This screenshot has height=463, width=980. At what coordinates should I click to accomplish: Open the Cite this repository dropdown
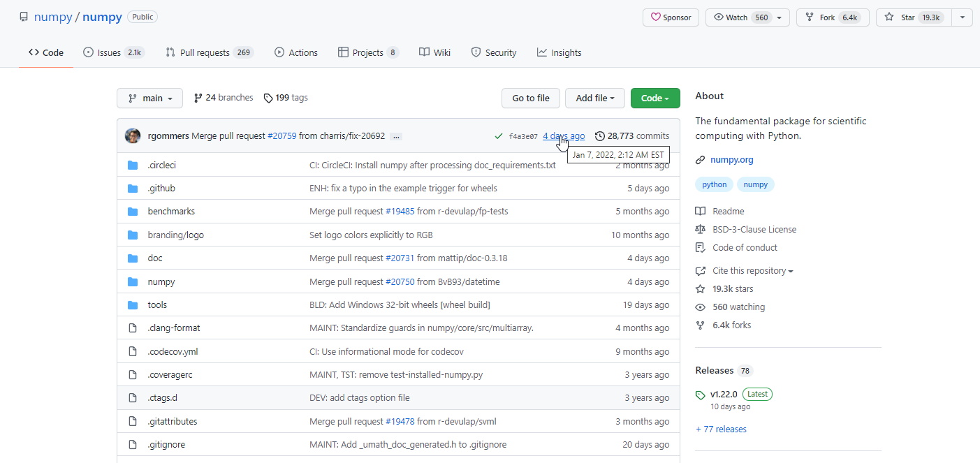point(750,270)
